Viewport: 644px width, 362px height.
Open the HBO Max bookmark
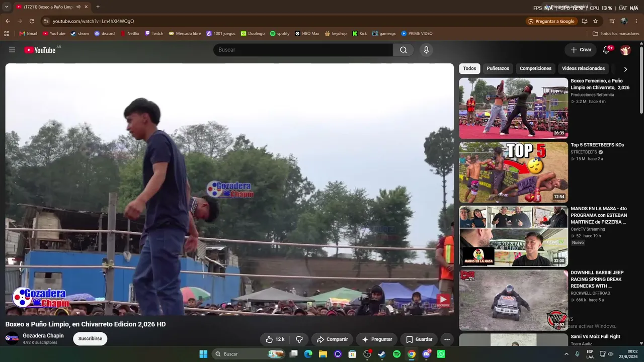pyautogui.click(x=307, y=34)
